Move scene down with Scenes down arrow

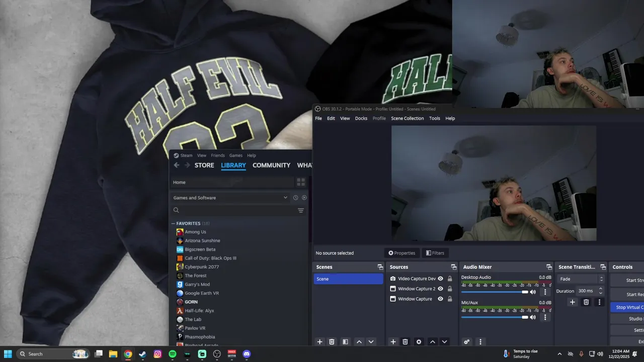[371, 342]
